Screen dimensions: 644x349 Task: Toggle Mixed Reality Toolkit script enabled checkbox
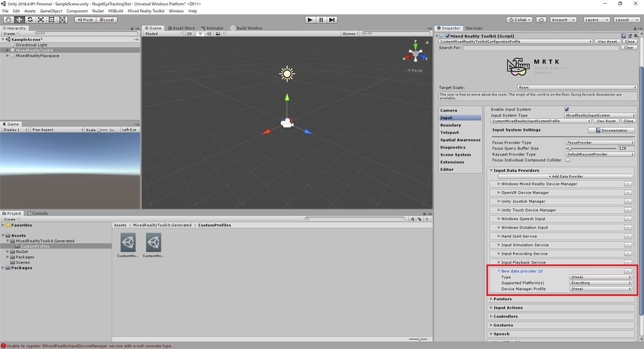447,36
